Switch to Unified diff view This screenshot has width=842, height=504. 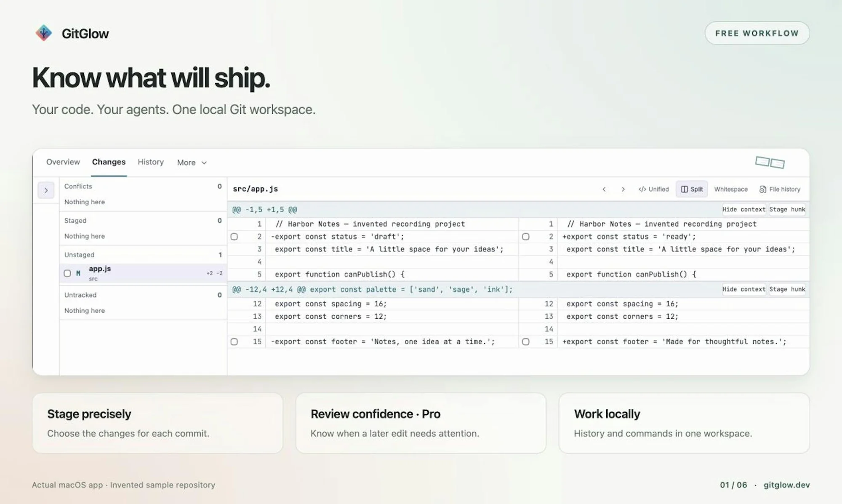[654, 189]
